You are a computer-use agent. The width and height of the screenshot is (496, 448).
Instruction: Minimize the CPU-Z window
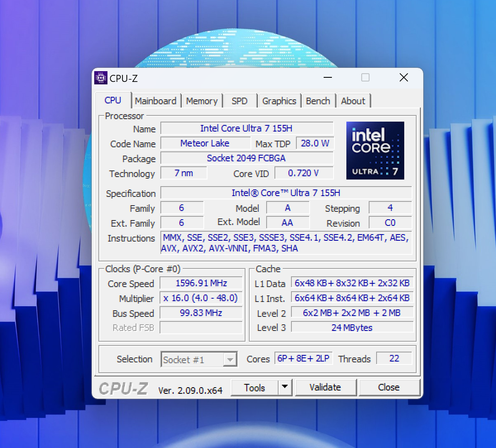328,78
